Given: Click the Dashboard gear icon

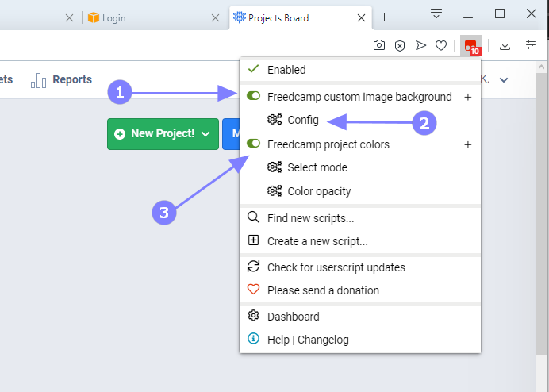Looking at the screenshot, I should click(253, 316).
